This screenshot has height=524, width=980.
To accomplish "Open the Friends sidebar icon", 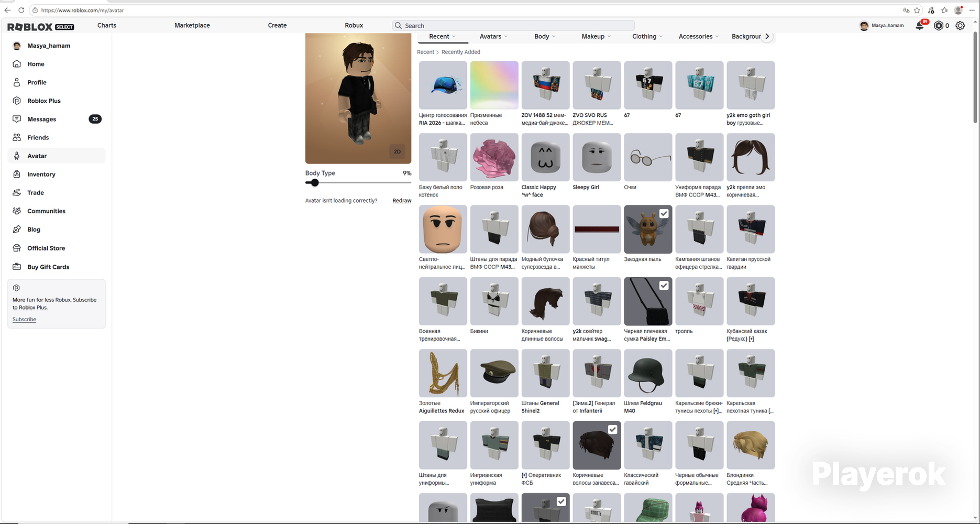I will click(x=17, y=137).
